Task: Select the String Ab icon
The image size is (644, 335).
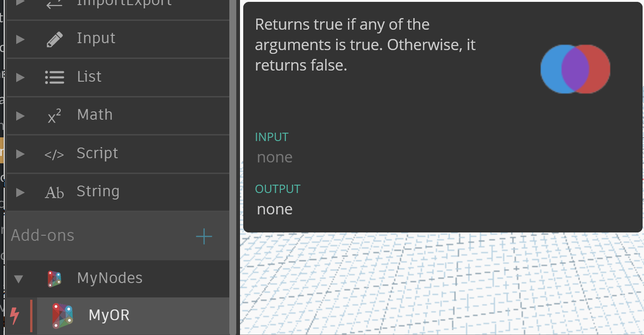Action: click(x=54, y=192)
